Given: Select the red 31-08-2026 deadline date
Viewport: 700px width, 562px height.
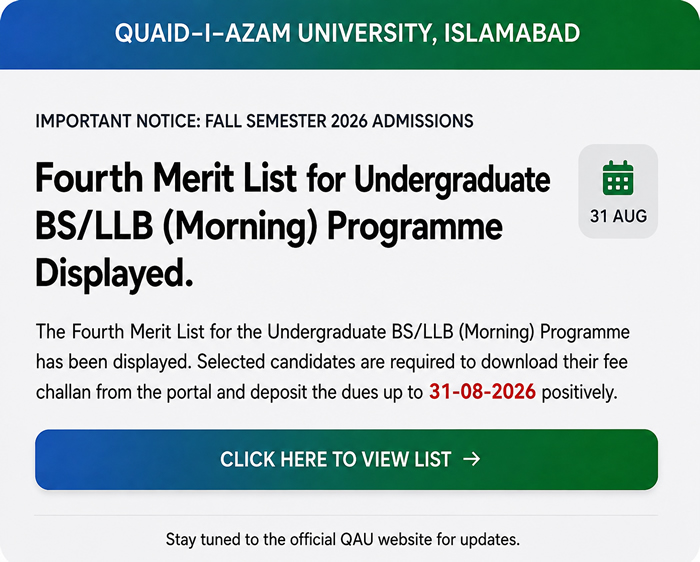Looking at the screenshot, I should point(482,392).
